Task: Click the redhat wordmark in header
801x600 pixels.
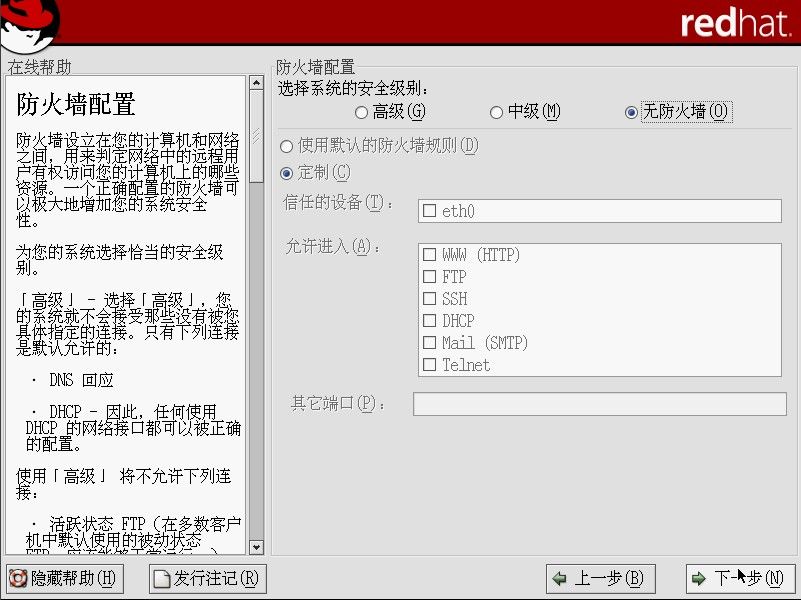Action: (735, 24)
